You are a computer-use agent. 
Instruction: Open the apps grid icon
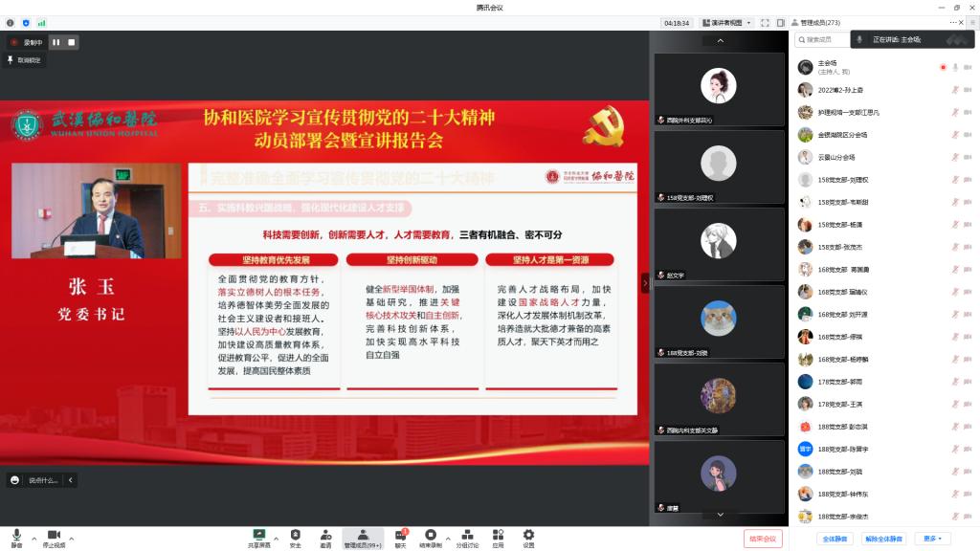pos(498,535)
